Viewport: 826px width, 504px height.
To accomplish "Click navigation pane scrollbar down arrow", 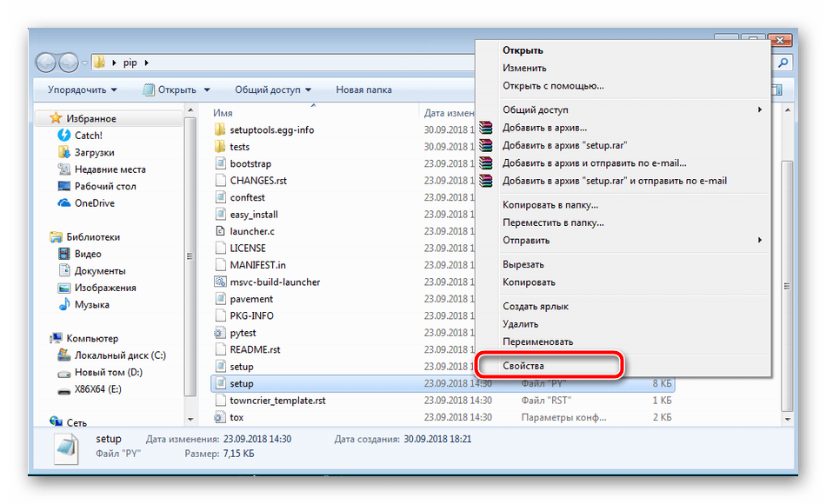I will point(190,419).
